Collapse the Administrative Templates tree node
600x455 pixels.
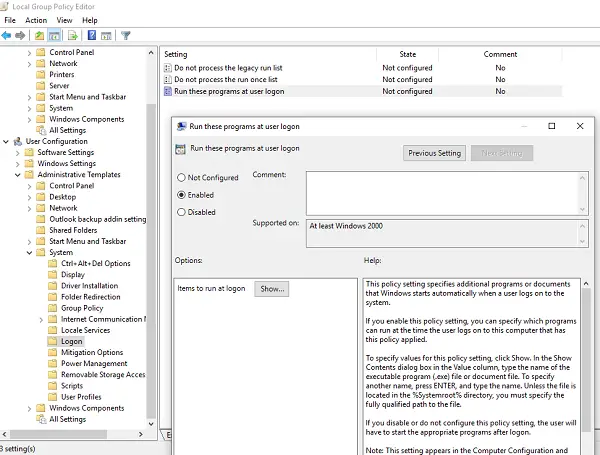tap(17, 175)
